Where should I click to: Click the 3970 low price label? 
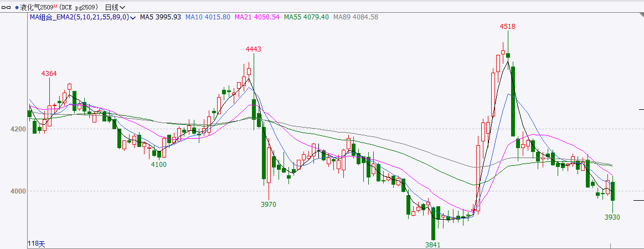[268, 204]
